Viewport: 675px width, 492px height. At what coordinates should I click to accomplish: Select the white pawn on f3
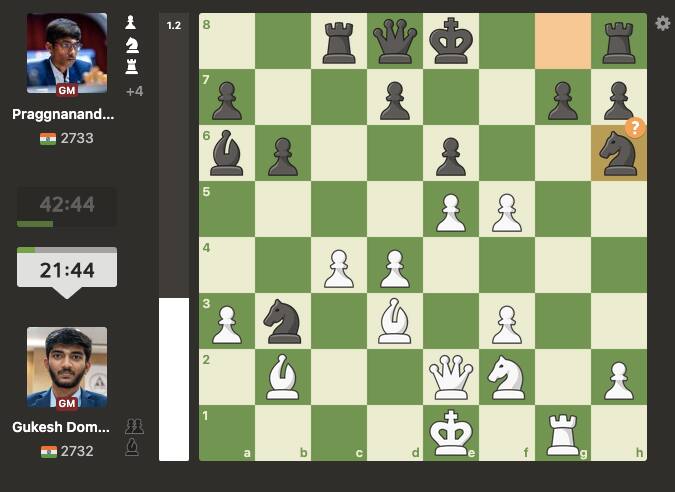(507, 325)
